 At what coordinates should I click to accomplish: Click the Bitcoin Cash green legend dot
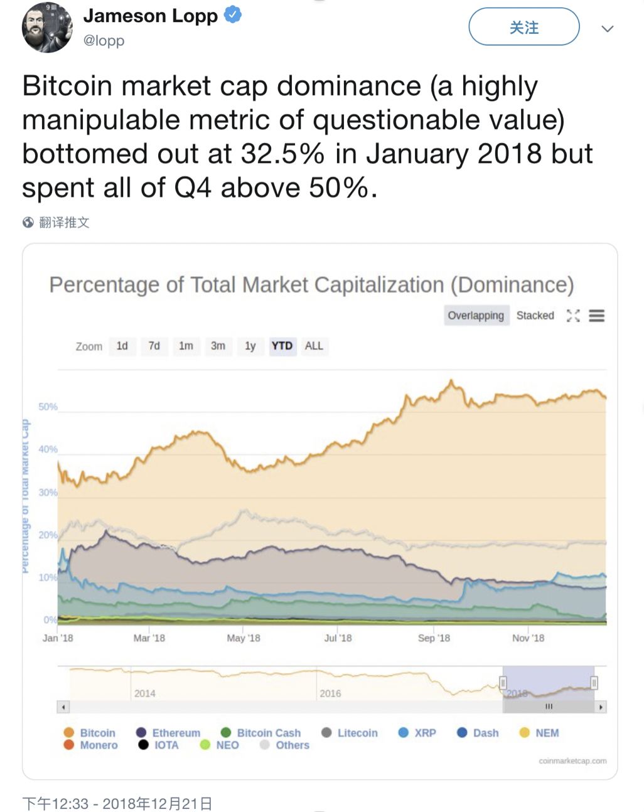click(226, 732)
